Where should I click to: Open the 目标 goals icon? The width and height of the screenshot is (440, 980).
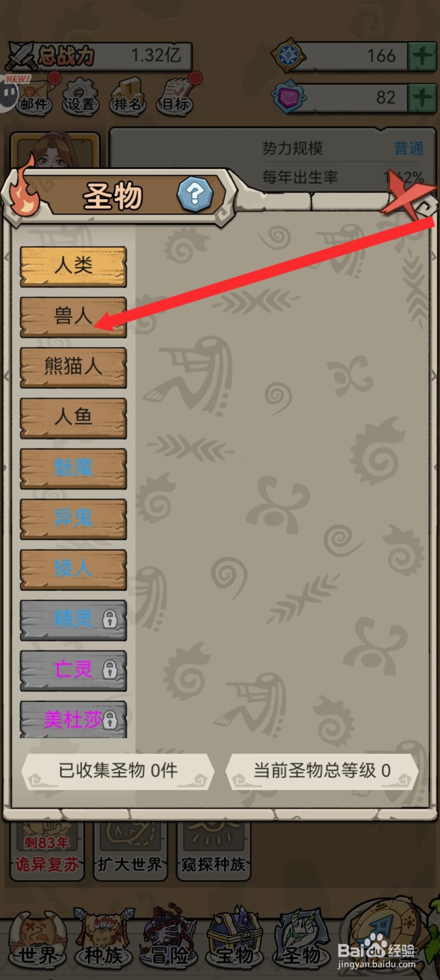coord(175,96)
